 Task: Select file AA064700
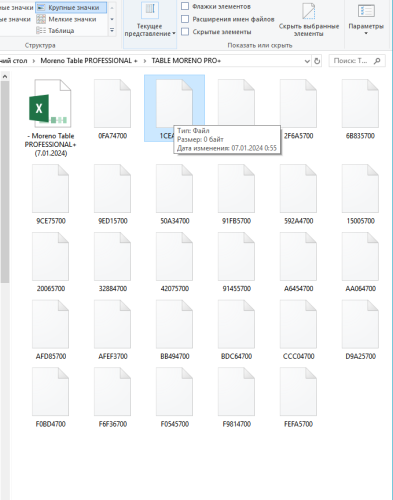[360, 262]
